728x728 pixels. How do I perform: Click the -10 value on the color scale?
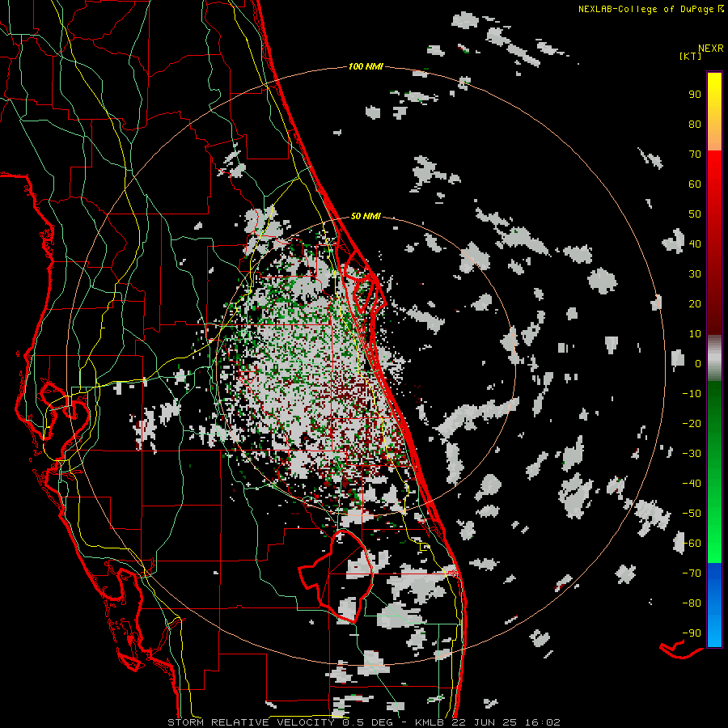[692, 394]
